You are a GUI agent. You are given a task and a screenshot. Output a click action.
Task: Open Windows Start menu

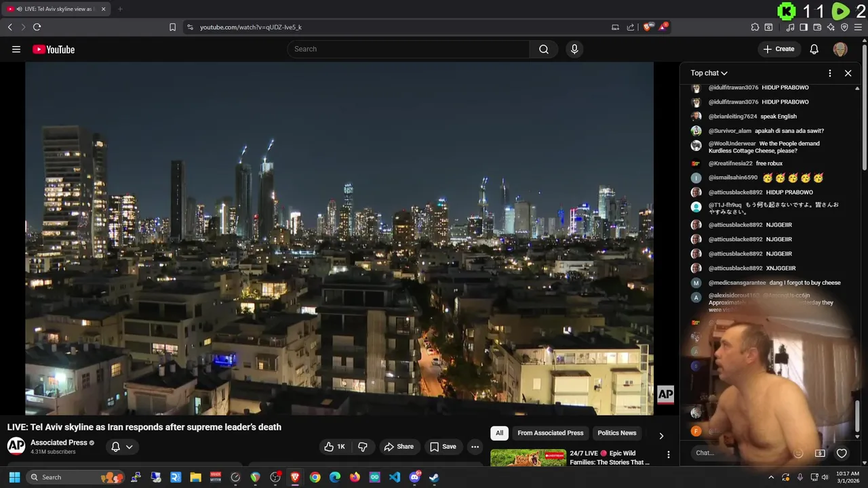[14, 477]
